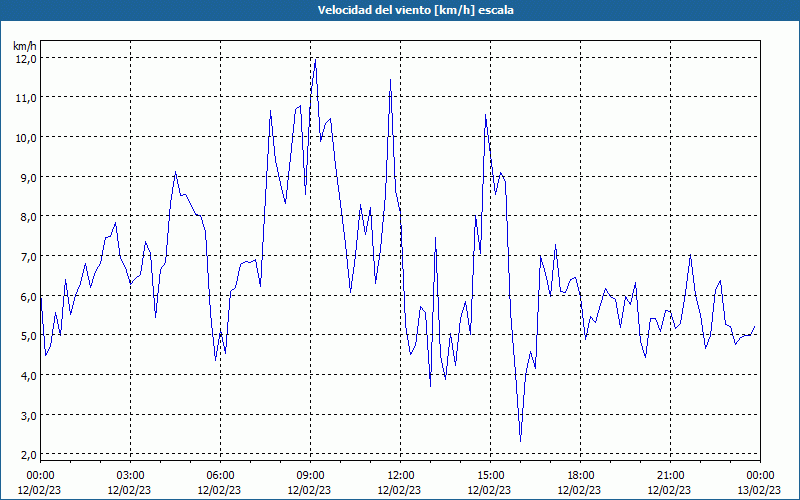Click the 5,0 y-axis value
The height and width of the screenshot is (500, 800).
pyautogui.click(x=28, y=335)
